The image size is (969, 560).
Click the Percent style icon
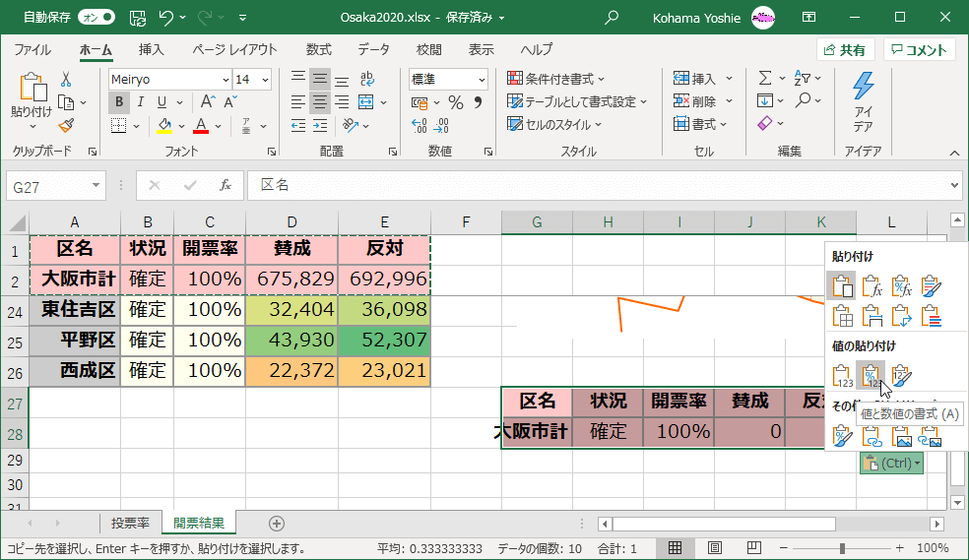coord(456,102)
